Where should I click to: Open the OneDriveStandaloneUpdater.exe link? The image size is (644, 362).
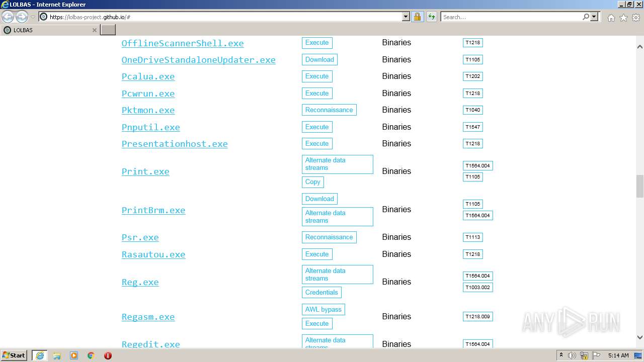(x=198, y=60)
